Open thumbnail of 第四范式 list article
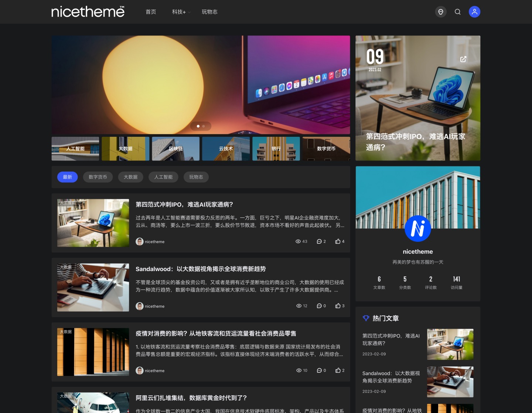This screenshot has height=413, width=532. [x=93, y=223]
